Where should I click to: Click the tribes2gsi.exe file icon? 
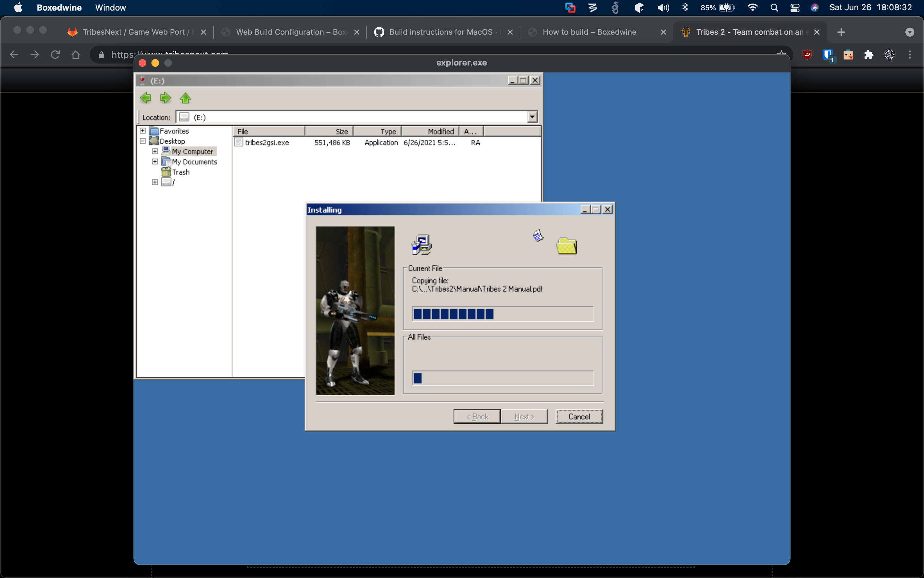[239, 142]
